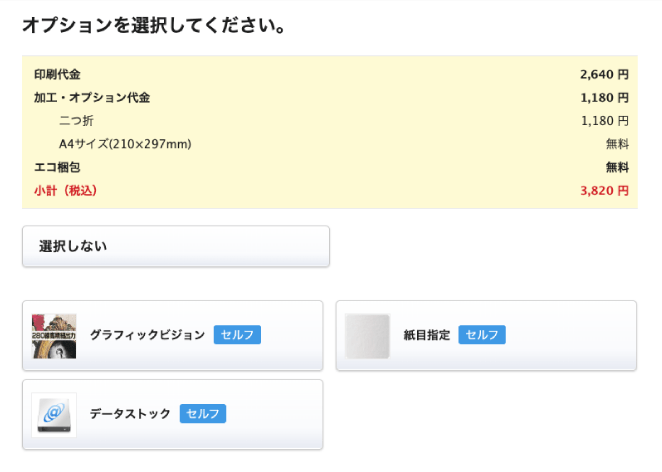Screen dimensions: 662x472
Task: Click the 二つ折 line item
Action: coord(76,121)
